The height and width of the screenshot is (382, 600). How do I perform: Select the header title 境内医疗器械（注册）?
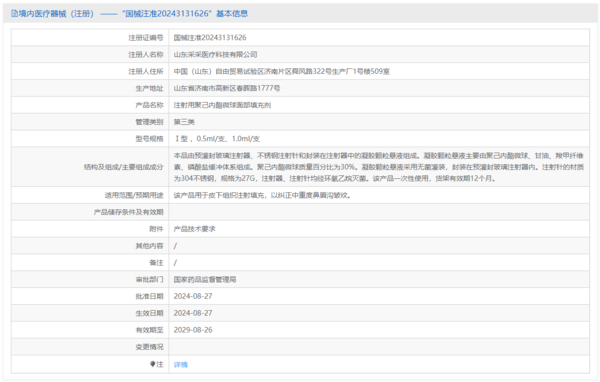pyautogui.click(x=56, y=14)
